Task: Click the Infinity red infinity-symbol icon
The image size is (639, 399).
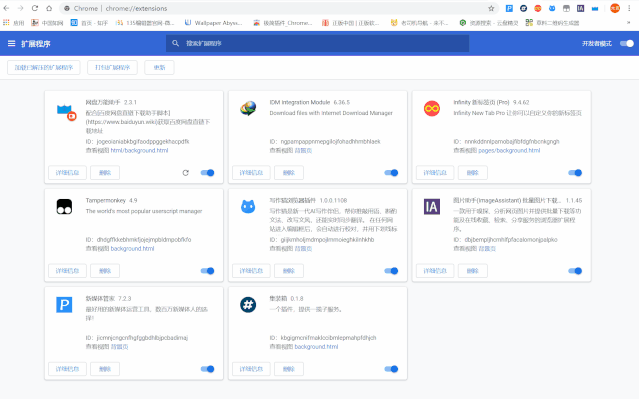Action: pyautogui.click(x=432, y=108)
